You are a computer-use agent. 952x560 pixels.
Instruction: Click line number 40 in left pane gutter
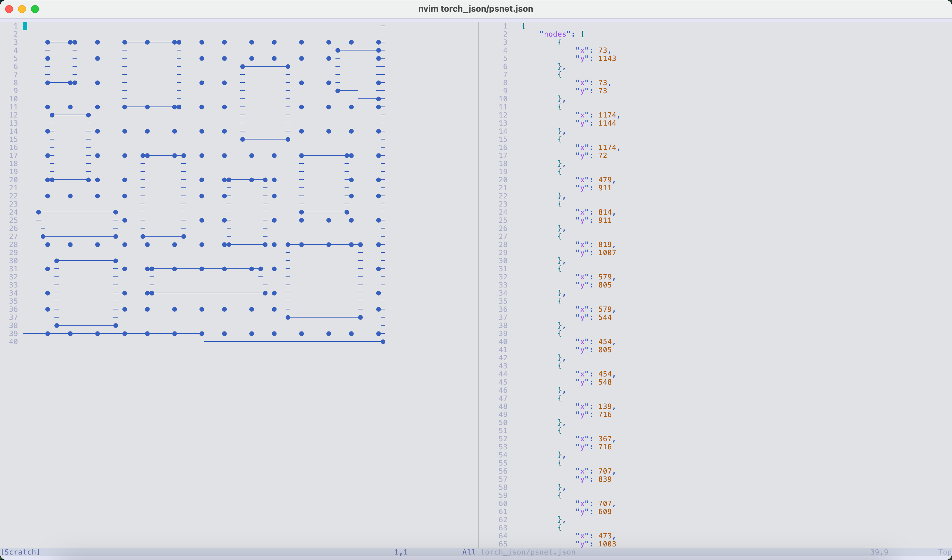click(14, 342)
